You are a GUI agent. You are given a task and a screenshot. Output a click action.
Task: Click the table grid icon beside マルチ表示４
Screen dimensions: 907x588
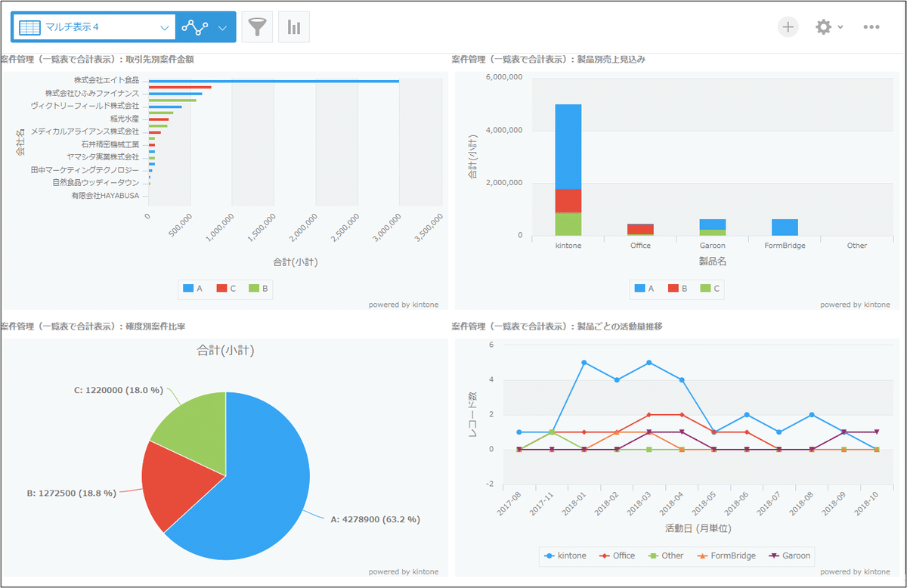coord(29,27)
